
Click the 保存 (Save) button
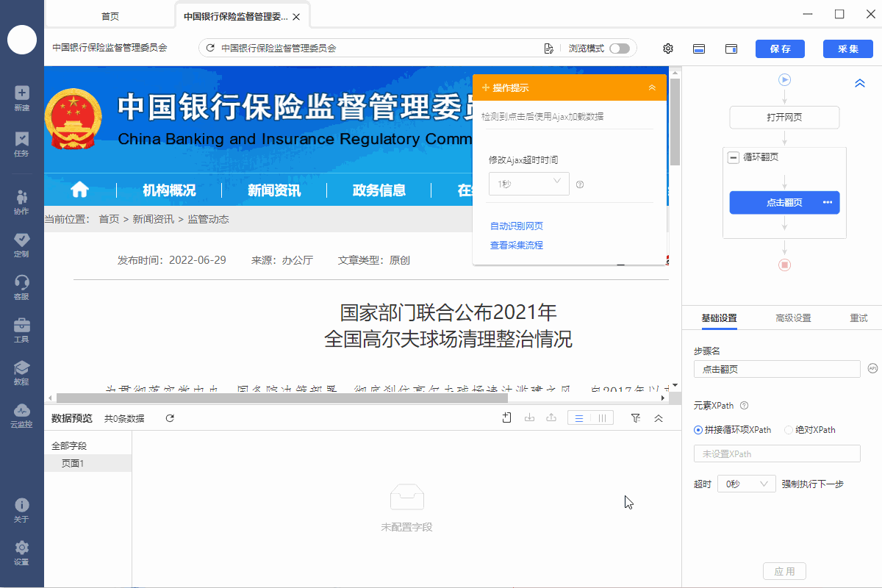pyautogui.click(x=781, y=49)
